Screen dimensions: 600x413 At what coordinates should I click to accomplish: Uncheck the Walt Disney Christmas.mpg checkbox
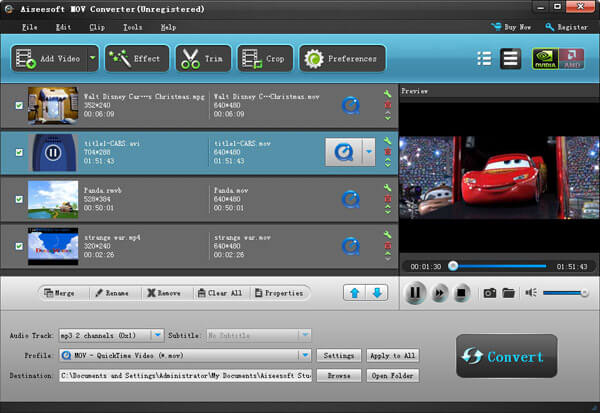(x=19, y=106)
